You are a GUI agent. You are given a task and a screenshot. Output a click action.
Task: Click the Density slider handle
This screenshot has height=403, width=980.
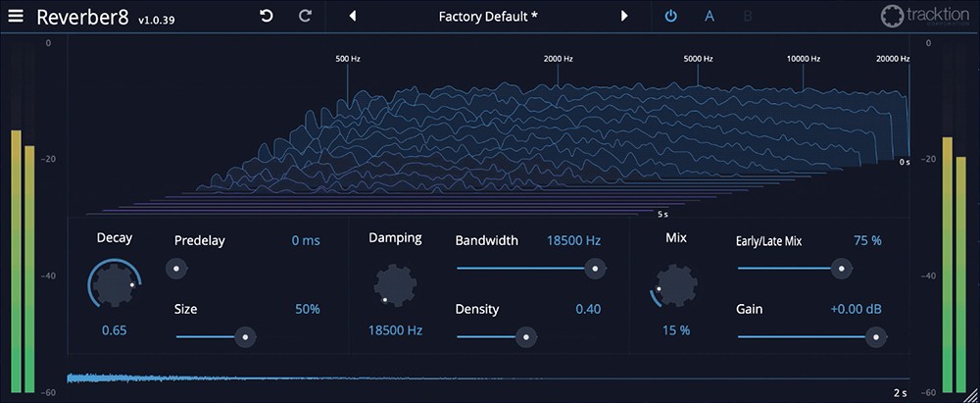(526, 336)
